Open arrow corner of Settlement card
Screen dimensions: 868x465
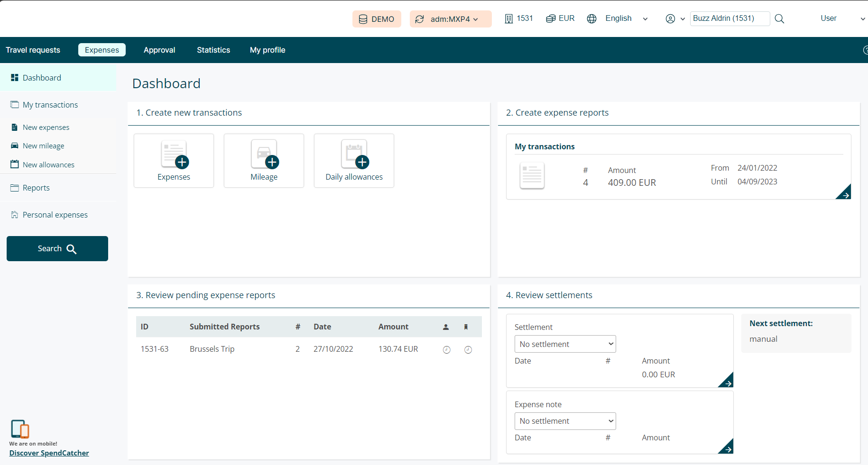tap(726, 381)
